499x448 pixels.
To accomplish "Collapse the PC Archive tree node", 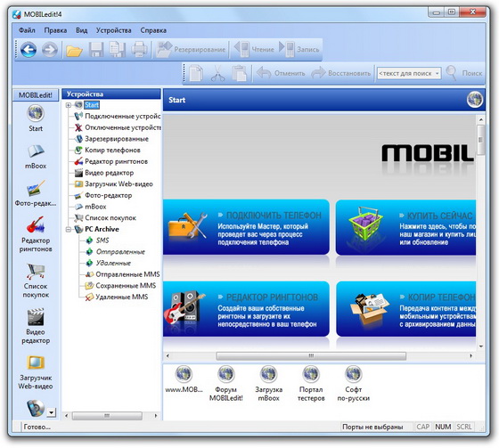I will click(68, 229).
